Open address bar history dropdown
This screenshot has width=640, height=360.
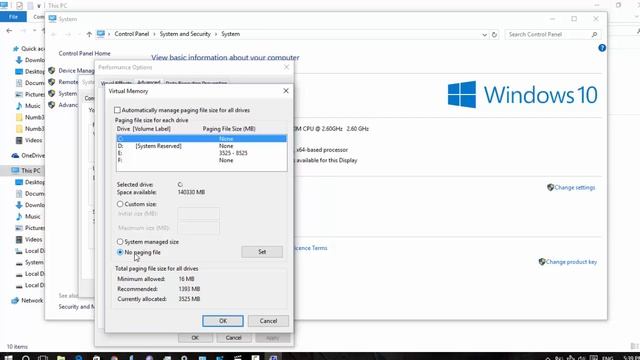coord(484,35)
